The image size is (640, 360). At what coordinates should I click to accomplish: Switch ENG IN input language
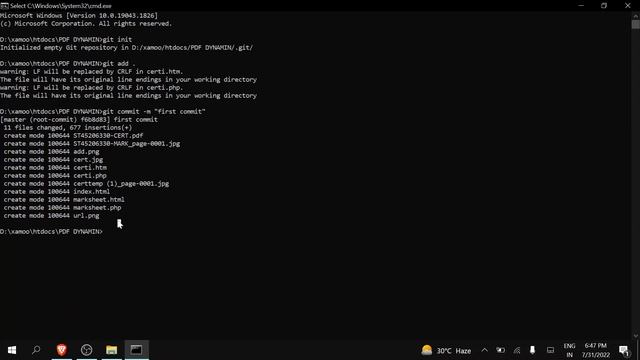569,350
